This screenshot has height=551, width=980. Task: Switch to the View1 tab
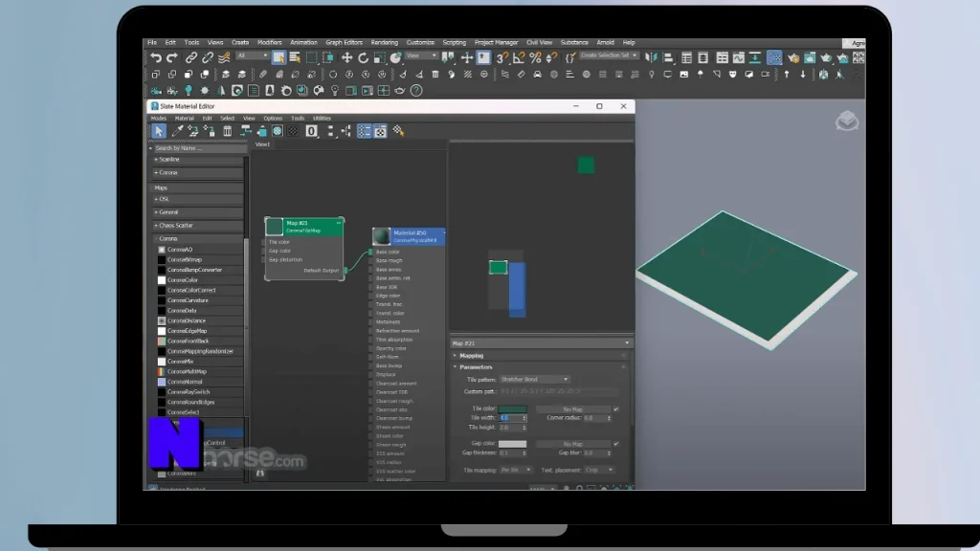(x=262, y=144)
